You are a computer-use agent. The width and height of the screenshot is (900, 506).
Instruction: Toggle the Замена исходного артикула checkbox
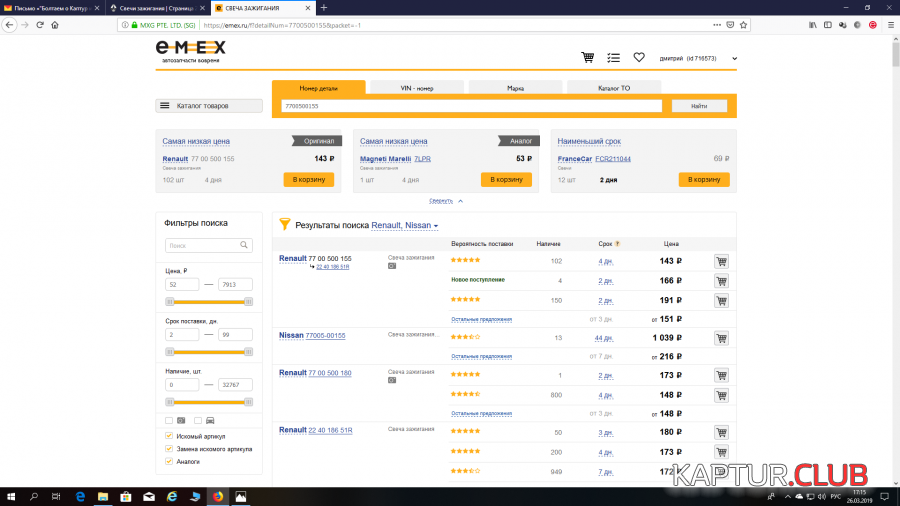pyautogui.click(x=169, y=449)
